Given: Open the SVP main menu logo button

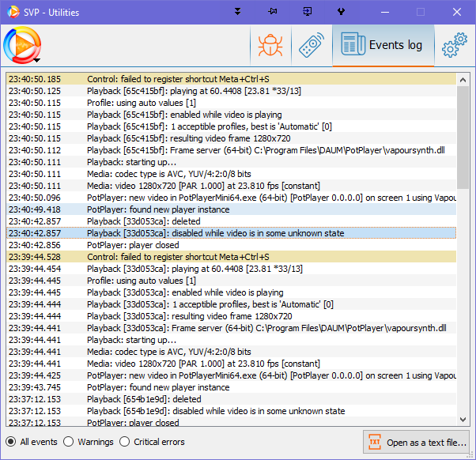Looking at the screenshot, I should (x=22, y=46).
